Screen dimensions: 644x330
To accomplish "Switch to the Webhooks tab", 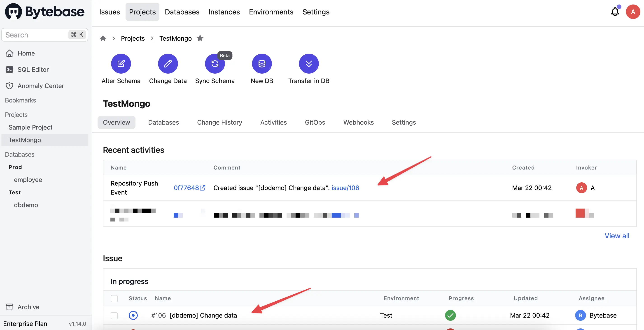I will [x=358, y=122].
